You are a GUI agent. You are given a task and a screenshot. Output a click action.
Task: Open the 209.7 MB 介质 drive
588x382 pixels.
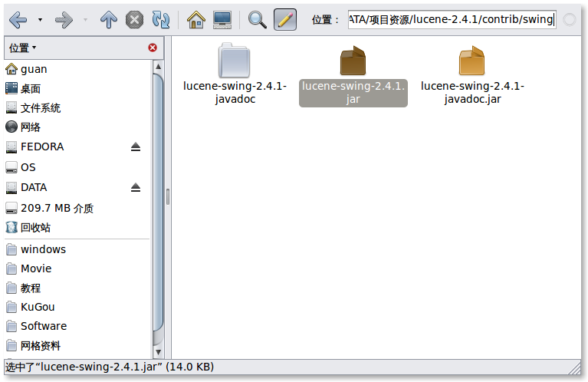pos(77,208)
